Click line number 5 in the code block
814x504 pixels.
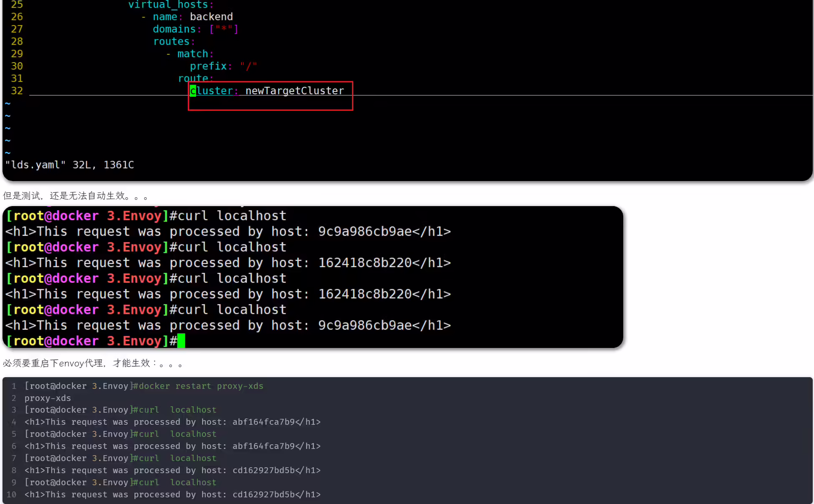point(14,434)
